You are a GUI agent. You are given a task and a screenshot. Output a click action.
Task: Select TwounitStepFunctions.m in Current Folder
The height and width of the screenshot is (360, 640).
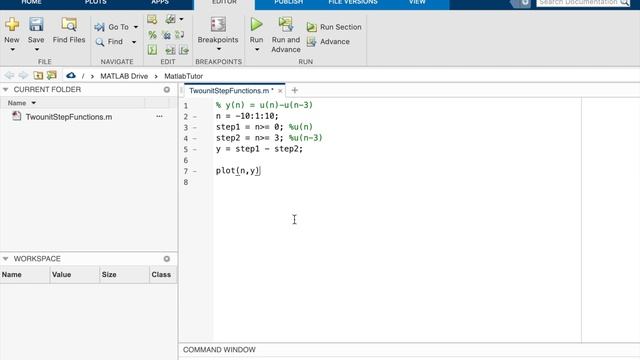[x=69, y=117]
